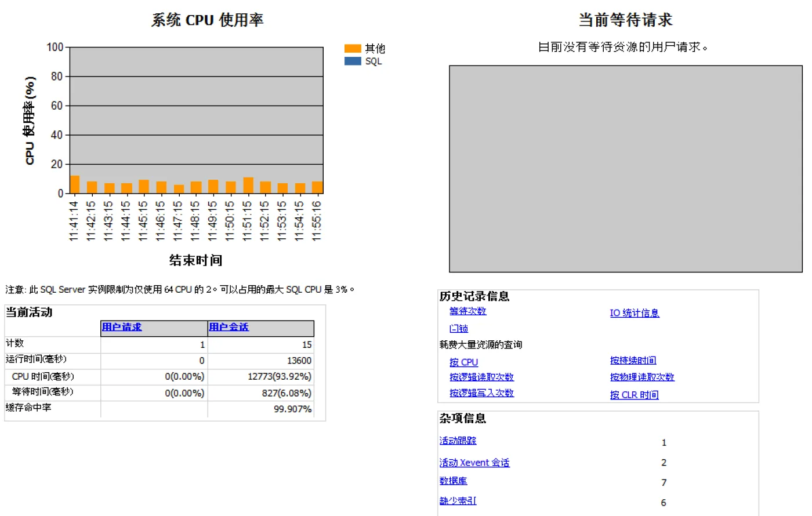This screenshot has height=516, width=812.
Task: Open the 按逻辑写入次数 link
Action: pyautogui.click(x=481, y=393)
